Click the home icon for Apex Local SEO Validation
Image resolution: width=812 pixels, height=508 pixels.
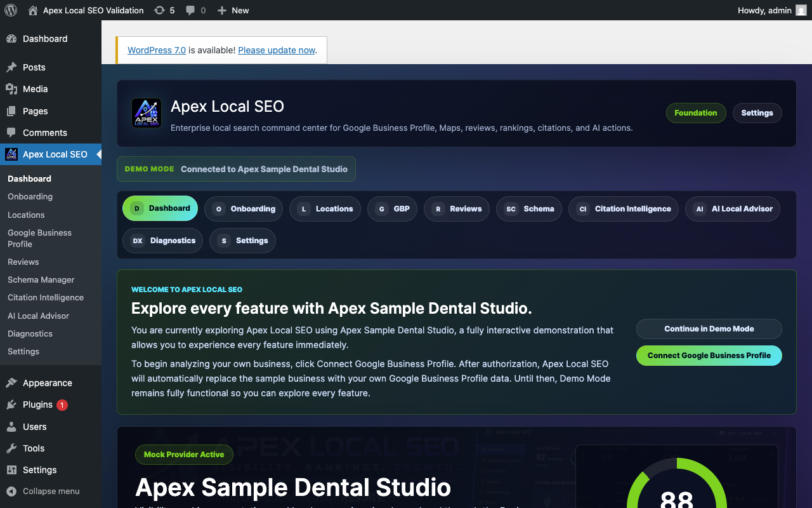(x=33, y=10)
